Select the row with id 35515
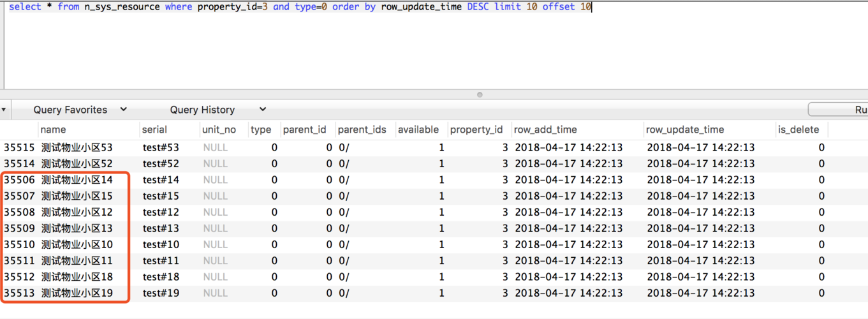868x319 pixels. (x=19, y=147)
